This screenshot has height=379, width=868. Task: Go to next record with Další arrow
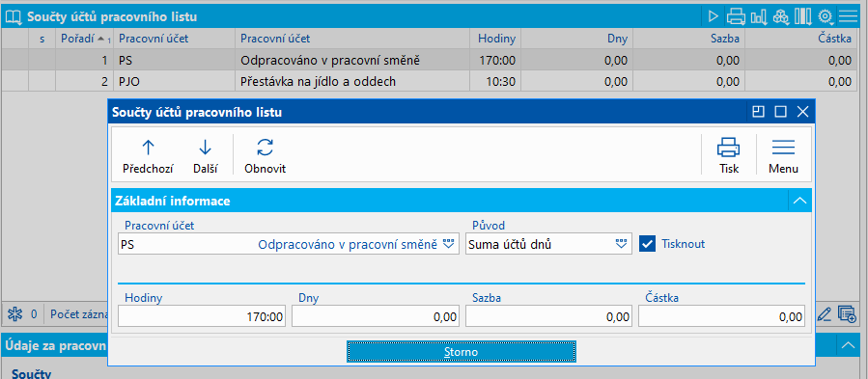click(205, 148)
